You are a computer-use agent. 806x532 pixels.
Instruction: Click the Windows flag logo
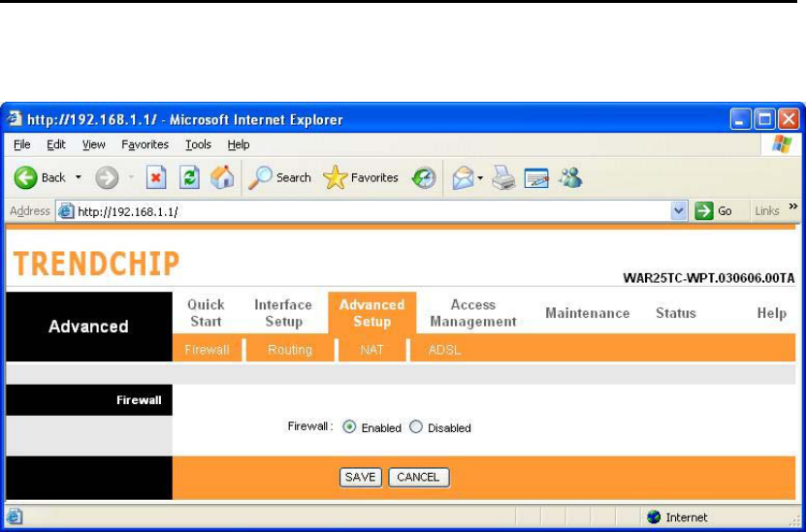782,144
